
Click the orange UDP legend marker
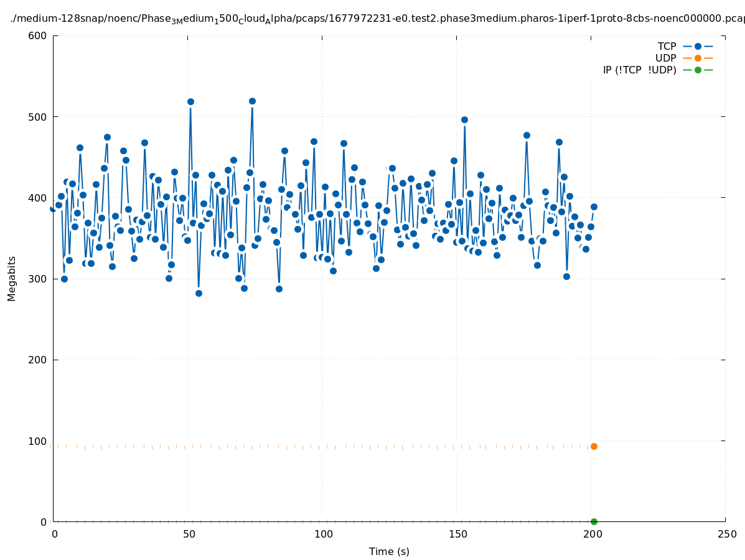pyautogui.click(x=698, y=58)
